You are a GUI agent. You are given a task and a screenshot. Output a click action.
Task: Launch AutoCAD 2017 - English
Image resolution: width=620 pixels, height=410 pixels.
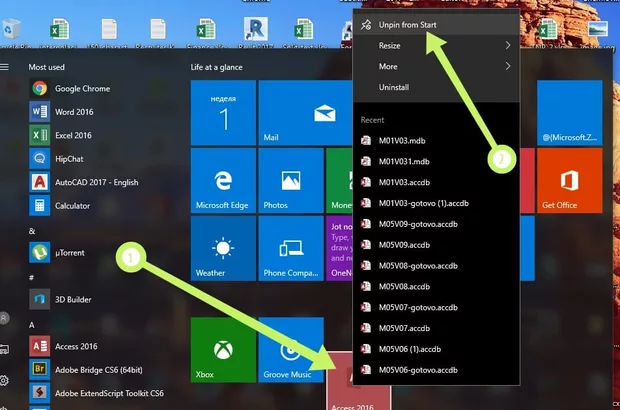[85, 182]
